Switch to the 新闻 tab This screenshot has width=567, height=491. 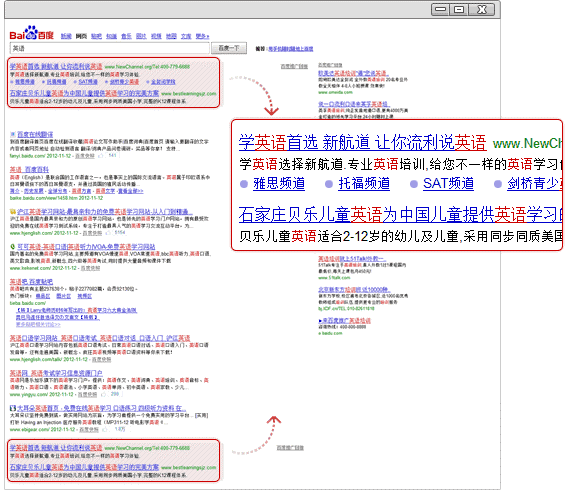point(66,36)
